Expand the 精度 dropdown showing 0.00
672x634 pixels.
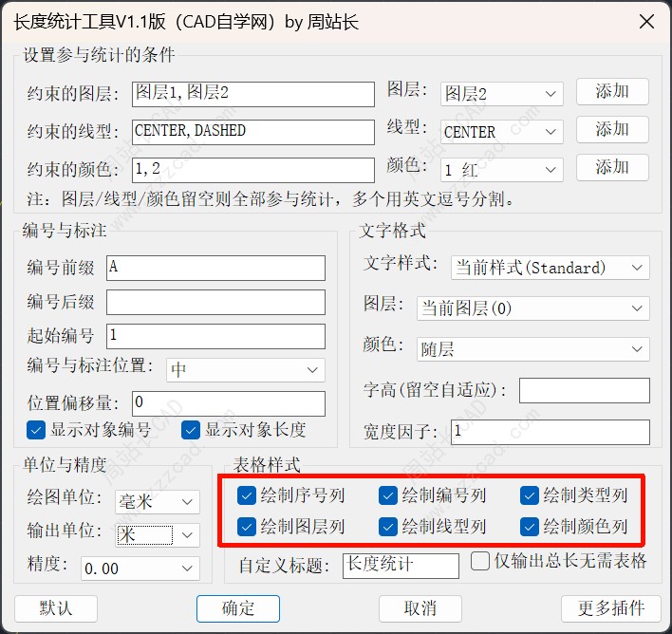point(140,569)
